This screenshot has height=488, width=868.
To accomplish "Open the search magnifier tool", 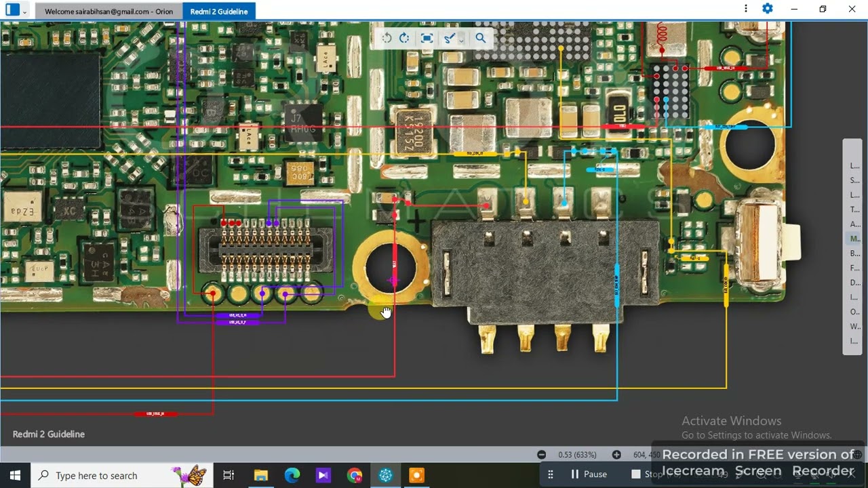I will [x=480, y=39].
